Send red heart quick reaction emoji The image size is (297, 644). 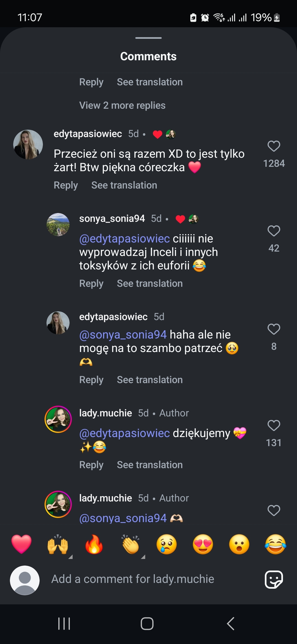tap(21, 544)
